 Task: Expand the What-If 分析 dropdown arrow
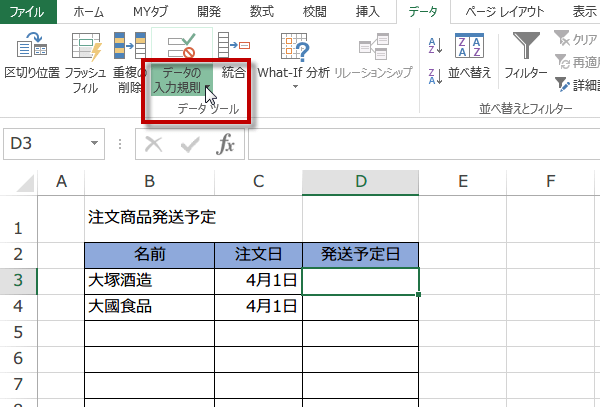click(x=295, y=87)
